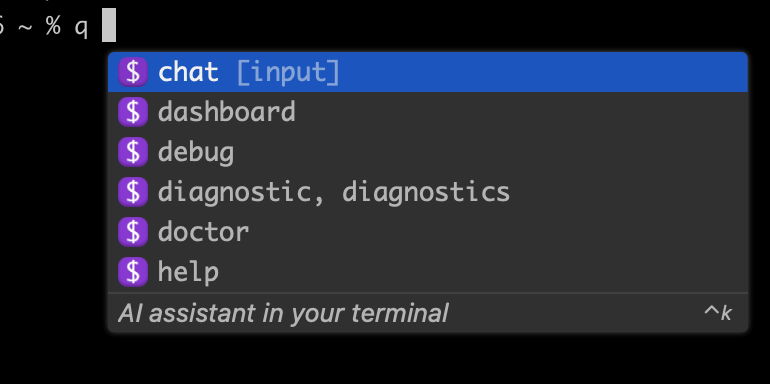Image resolution: width=770 pixels, height=384 pixels.
Task: Click the % prompt symbol
Action: (x=53, y=25)
